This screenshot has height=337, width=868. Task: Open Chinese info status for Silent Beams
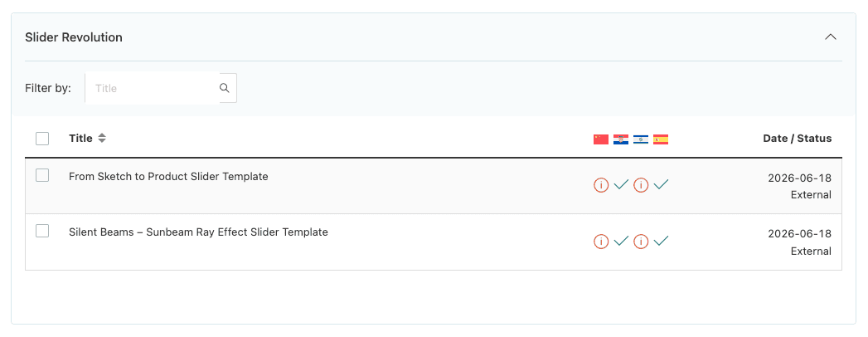[x=601, y=242]
